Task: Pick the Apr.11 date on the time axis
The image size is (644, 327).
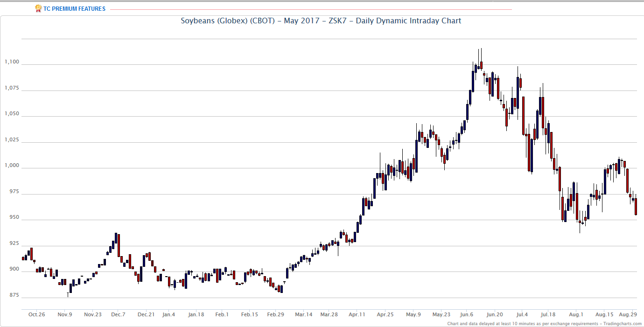Action: tap(357, 314)
